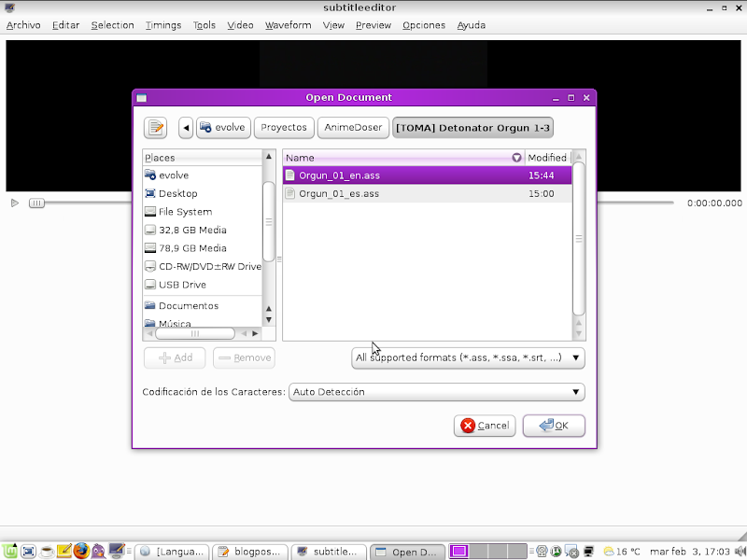The height and width of the screenshot is (560, 747).
Task: Switch to Open D... taskbar window
Action: 407,552
